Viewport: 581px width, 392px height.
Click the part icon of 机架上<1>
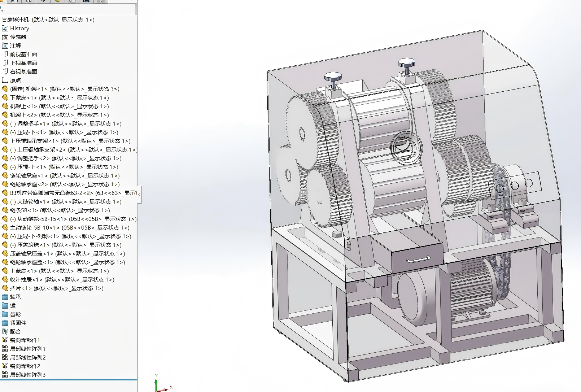point(5,106)
